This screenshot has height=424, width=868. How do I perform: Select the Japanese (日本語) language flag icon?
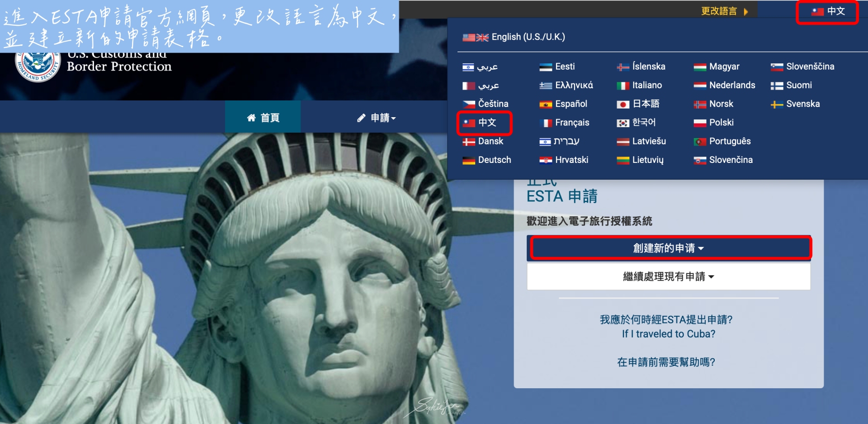click(624, 104)
